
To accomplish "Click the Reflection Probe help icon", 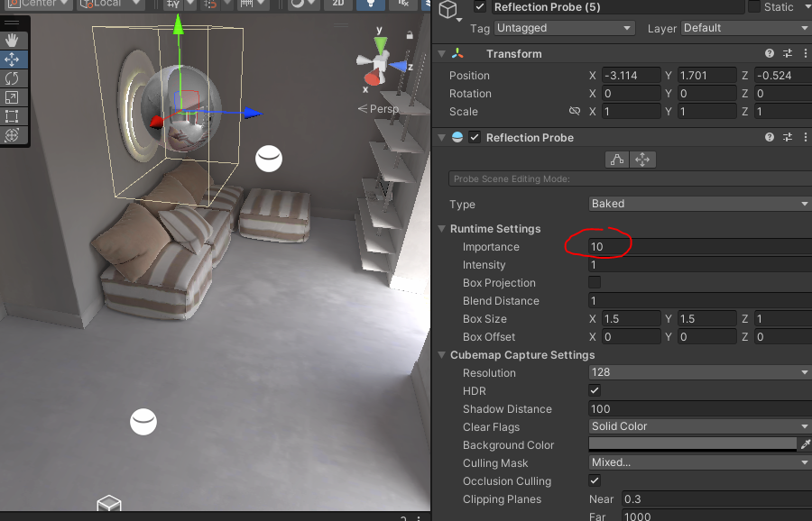I will (769, 137).
